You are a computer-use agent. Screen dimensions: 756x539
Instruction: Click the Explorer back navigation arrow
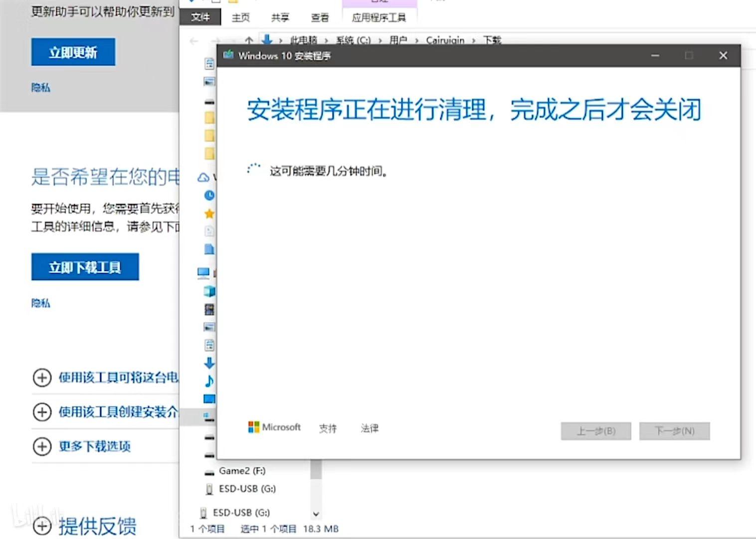pos(194,40)
